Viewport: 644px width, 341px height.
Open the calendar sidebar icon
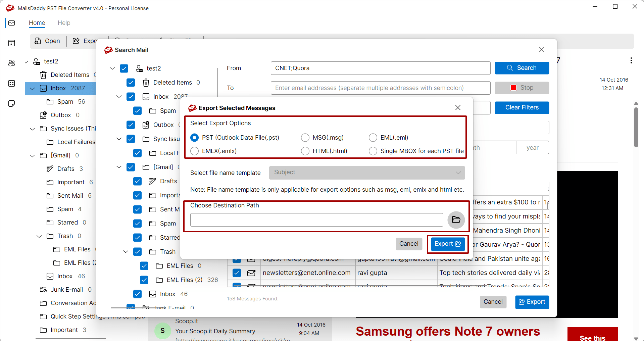tap(12, 43)
